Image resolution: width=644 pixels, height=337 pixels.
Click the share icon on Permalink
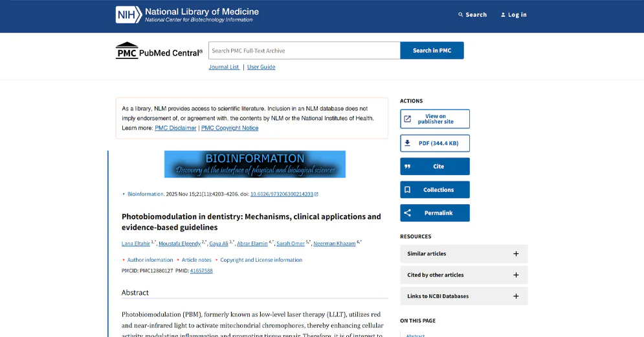point(407,213)
